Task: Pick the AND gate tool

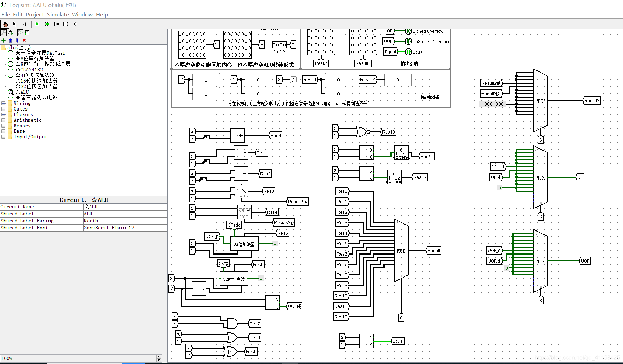Action: (x=66, y=24)
